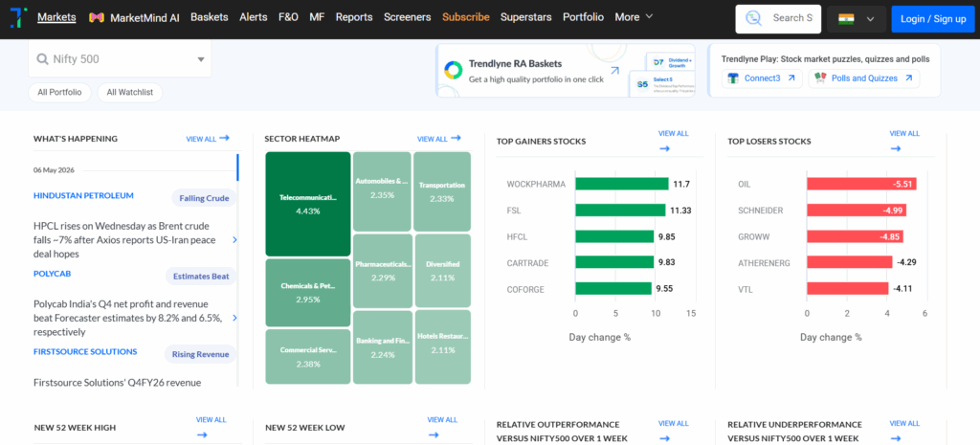Click the Login / Sign up button
The width and height of the screenshot is (980, 445).
click(933, 19)
